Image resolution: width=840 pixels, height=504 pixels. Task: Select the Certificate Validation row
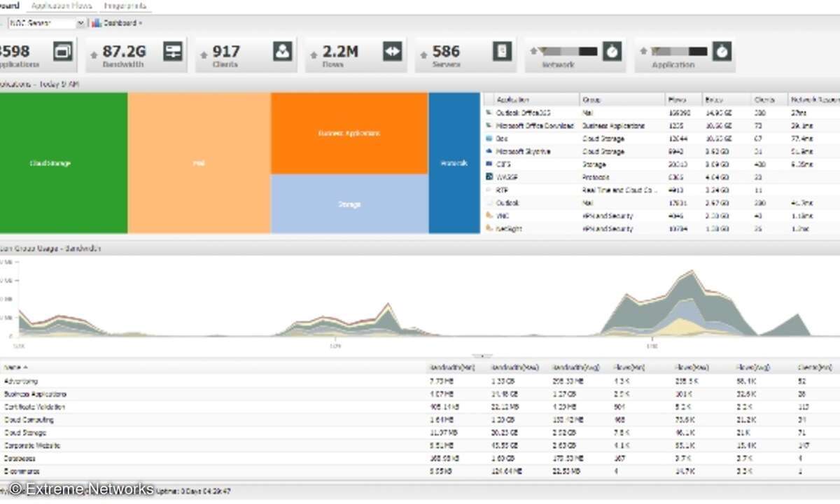click(x=420, y=407)
